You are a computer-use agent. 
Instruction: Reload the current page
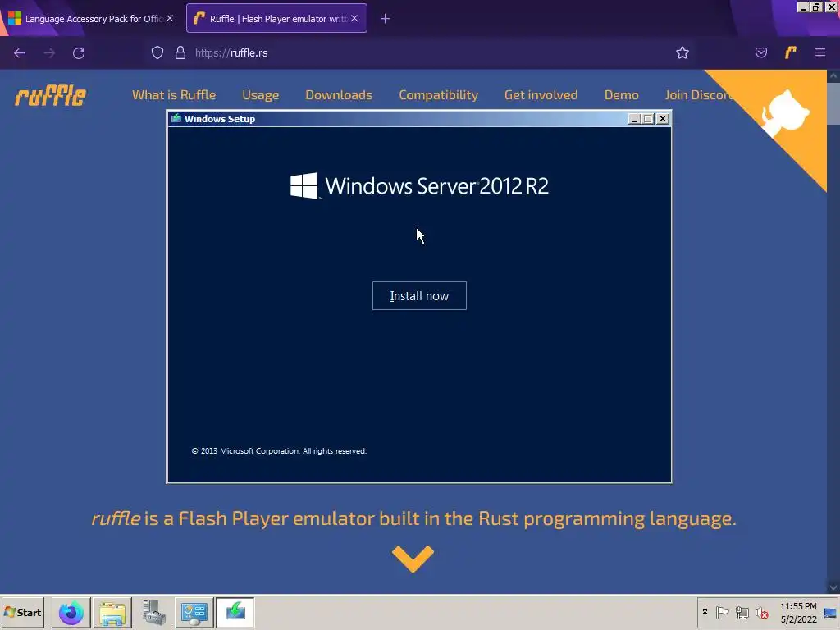pos(79,52)
